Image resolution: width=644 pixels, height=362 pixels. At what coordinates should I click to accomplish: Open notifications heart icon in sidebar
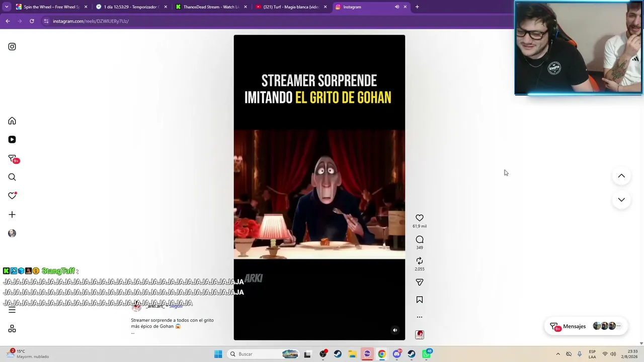[x=12, y=196]
